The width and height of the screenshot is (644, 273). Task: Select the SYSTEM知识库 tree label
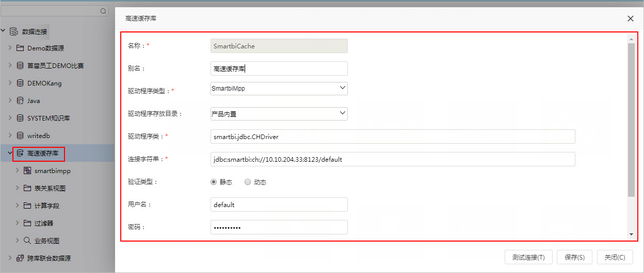tap(49, 118)
